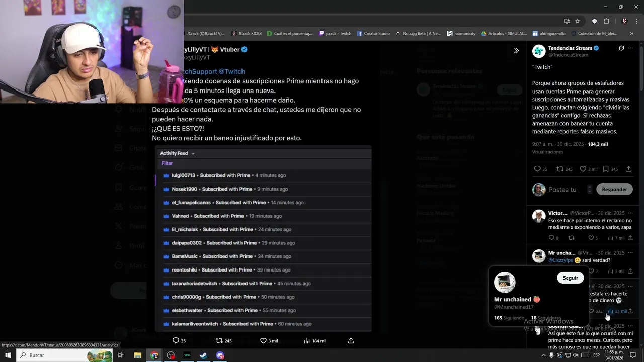This screenshot has width=644, height=362.
Task: Open Articulos - SIMULAC... bookmark
Action: tap(504, 34)
